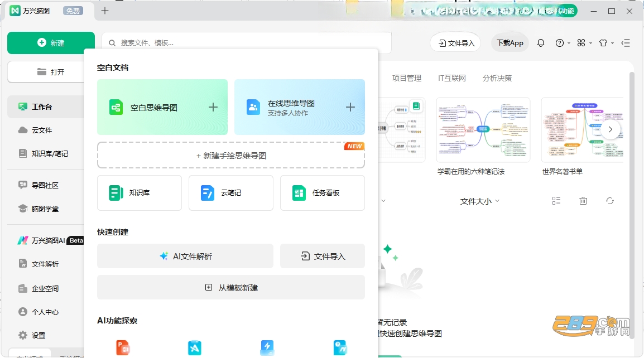
Task: Toggle list view icon
Action: tap(556, 201)
